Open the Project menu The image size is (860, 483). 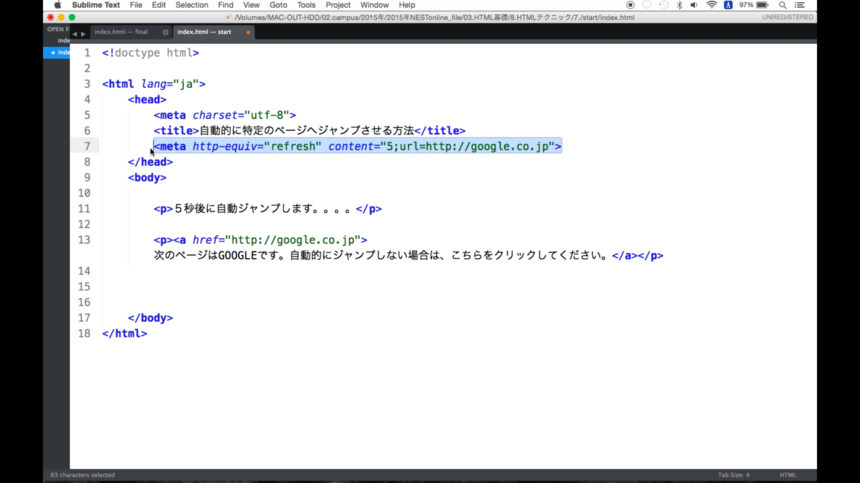338,5
